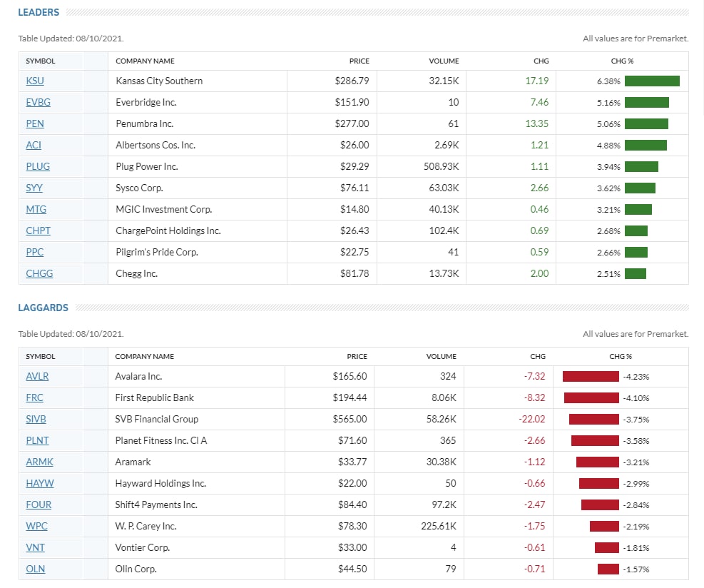This screenshot has width=704, height=588.
Task: Click the green 3.94% change bar
Action: pyautogui.click(x=641, y=167)
